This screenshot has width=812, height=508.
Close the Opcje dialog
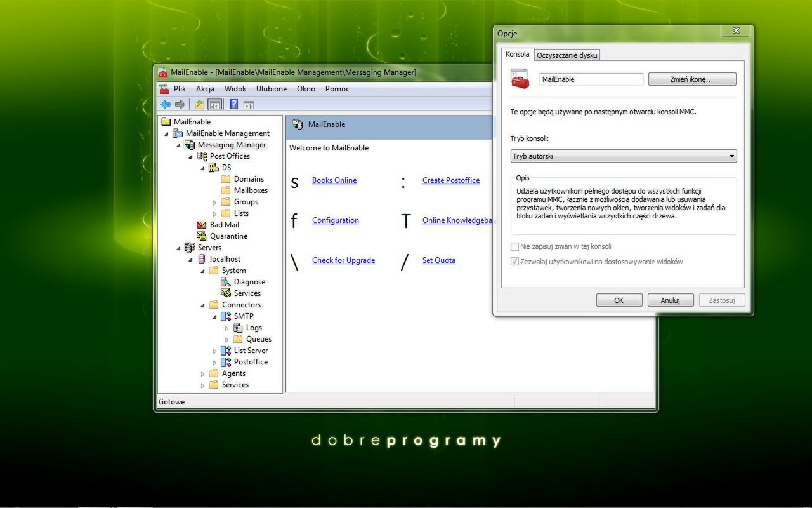pyautogui.click(x=736, y=30)
